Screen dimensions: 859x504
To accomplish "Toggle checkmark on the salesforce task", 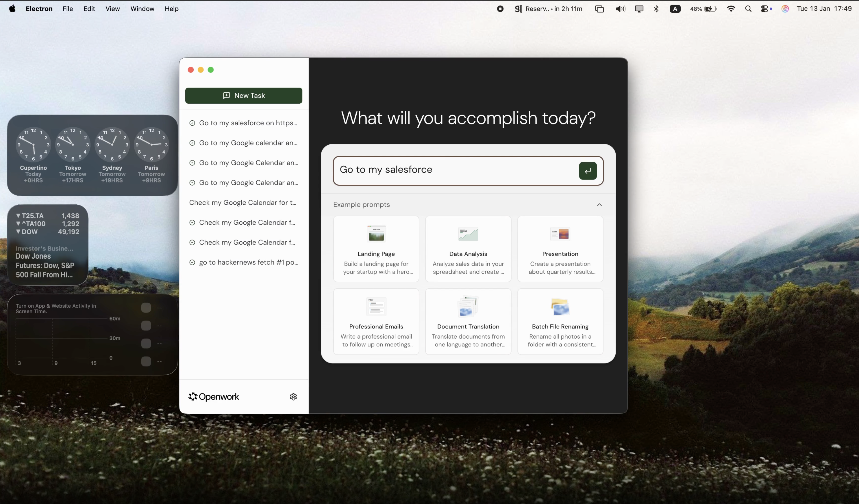I will (192, 123).
